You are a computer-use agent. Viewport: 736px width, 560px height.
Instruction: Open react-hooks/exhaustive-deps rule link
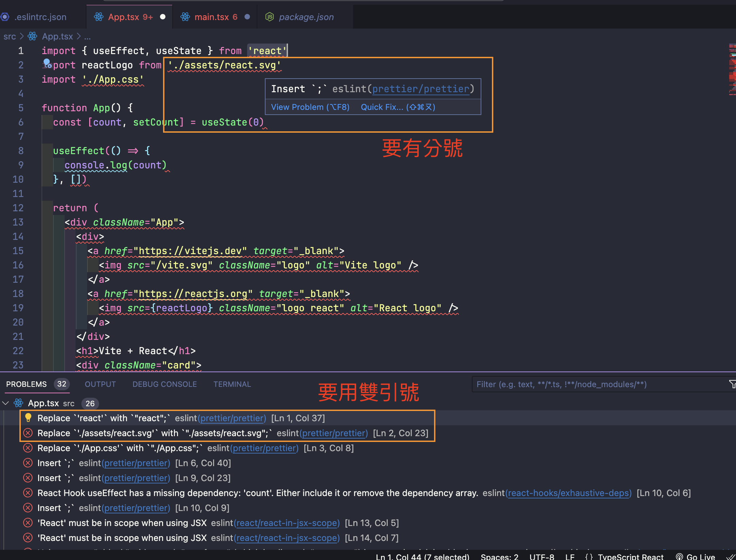click(x=569, y=493)
